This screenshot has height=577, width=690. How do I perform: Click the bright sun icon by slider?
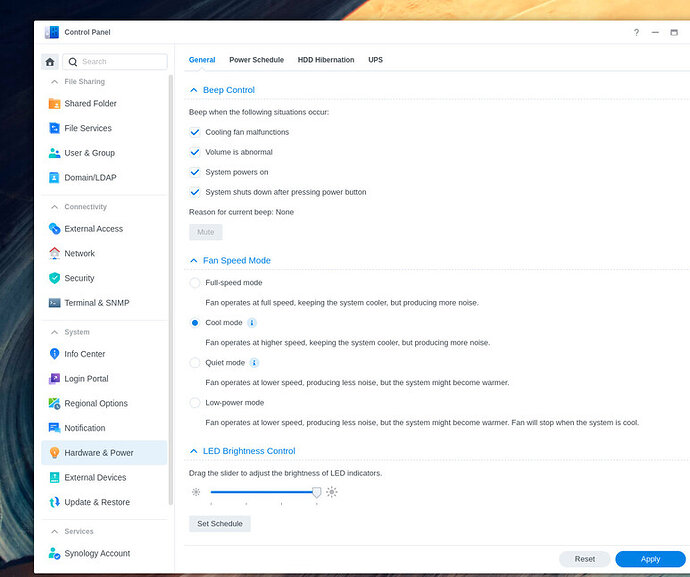click(x=332, y=492)
